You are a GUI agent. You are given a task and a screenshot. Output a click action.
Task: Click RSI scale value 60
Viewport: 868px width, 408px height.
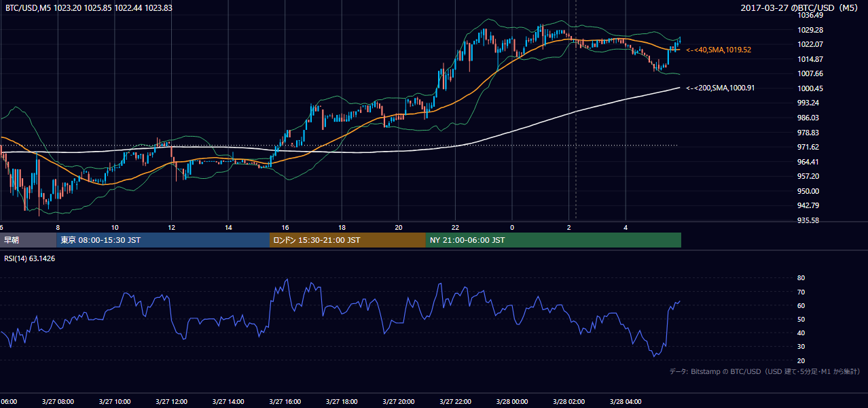click(801, 305)
